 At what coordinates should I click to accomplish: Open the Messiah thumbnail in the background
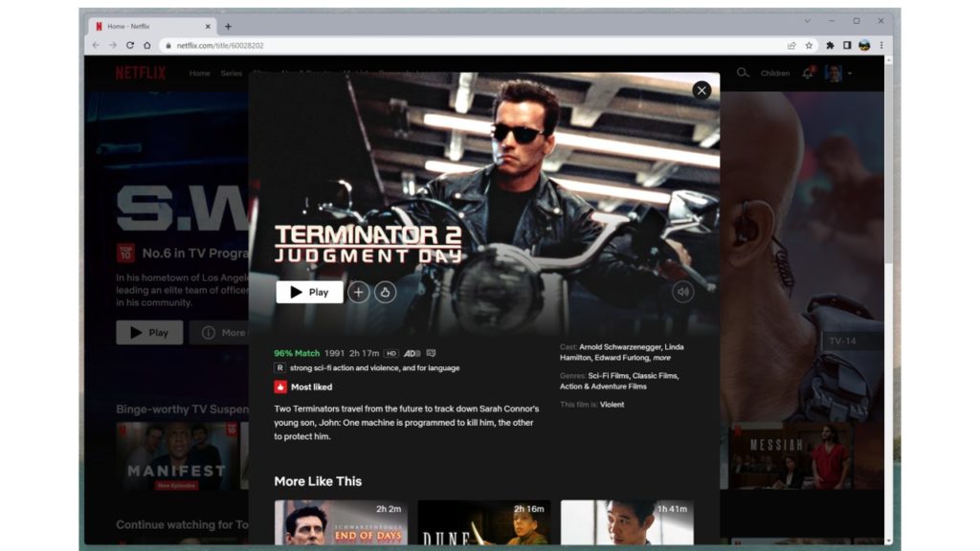pos(791,456)
